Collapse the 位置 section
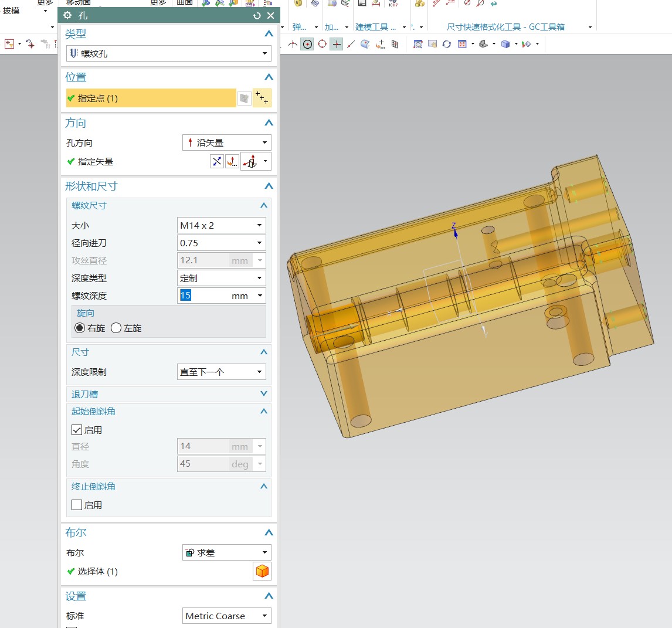The width and height of the screenshot is (672, 628). (x=269, y=77)
